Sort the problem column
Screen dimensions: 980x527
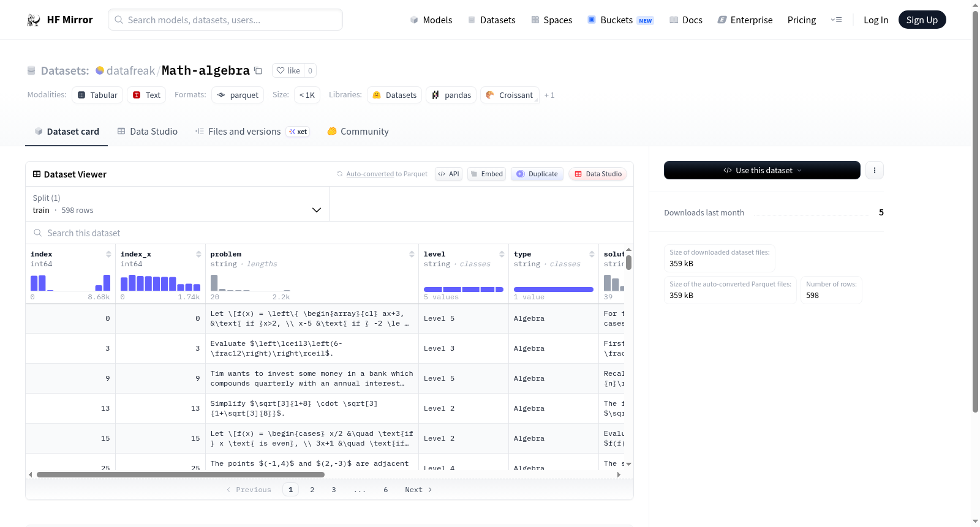pos(412,254)
